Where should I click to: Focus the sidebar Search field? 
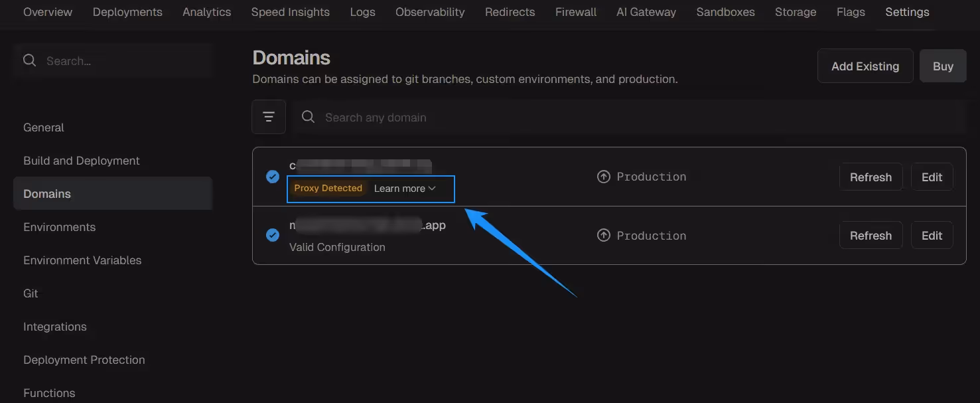[x=119, y=61]
